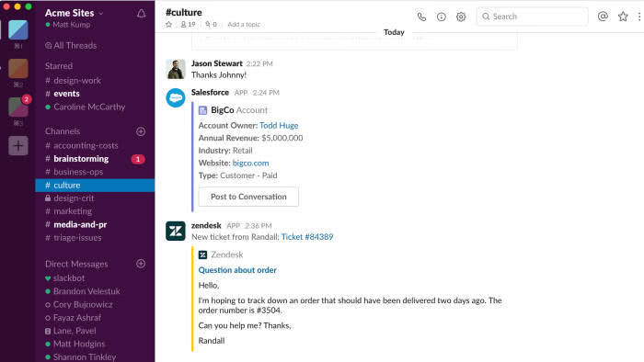This screenshot has height=362, width=644.
Task: Click into the Search field
Action: [x=532, y=17]
